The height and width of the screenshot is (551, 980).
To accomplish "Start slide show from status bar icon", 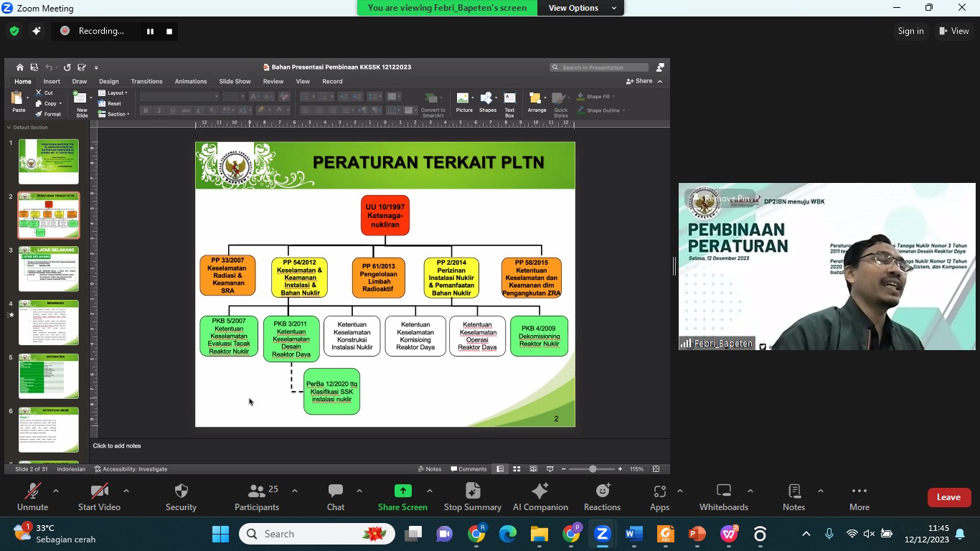I will [550, 469].
